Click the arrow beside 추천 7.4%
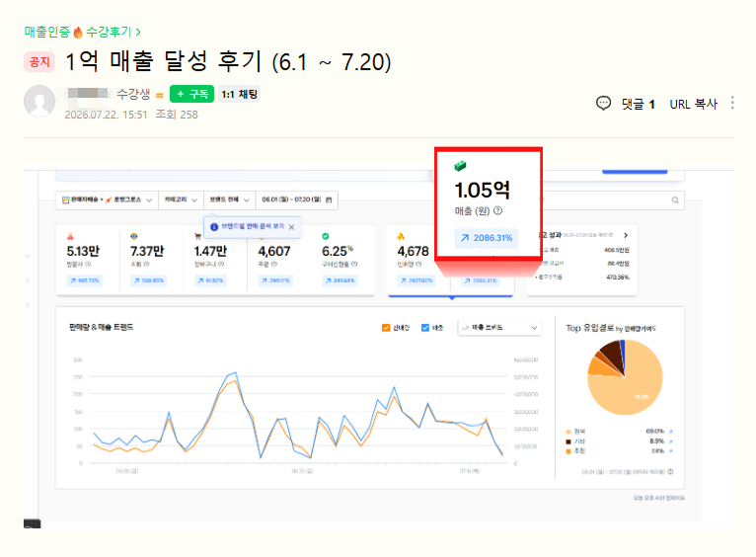756x557 pixels. click(671, 451)
